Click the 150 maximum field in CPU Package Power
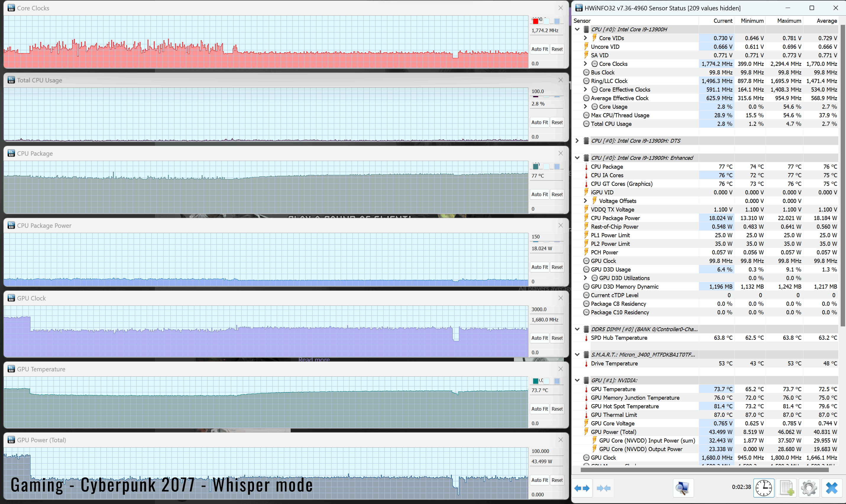 coord(546,236)
